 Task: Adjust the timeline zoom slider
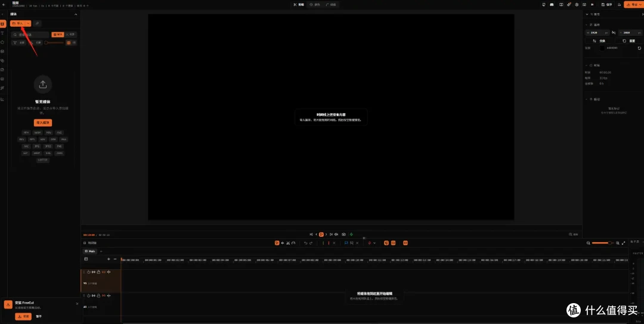[x=602, y=243]
